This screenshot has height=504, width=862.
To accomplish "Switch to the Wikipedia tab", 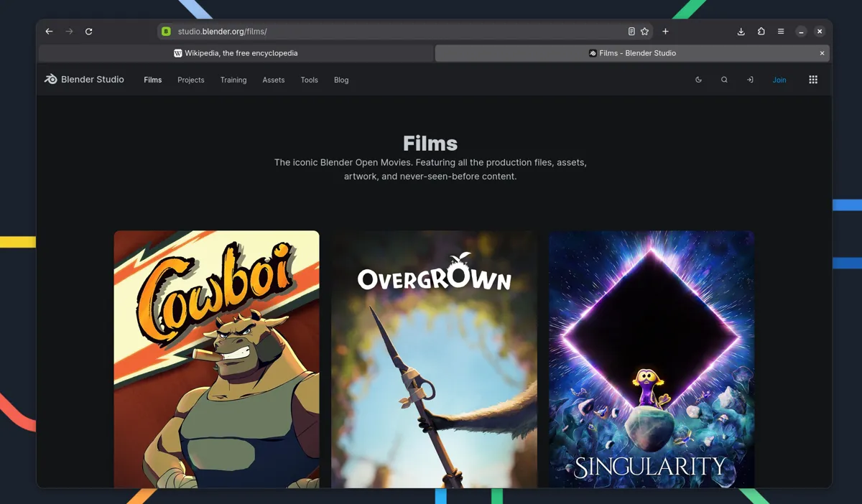I will pyautogui.click(x=236, y=53).
